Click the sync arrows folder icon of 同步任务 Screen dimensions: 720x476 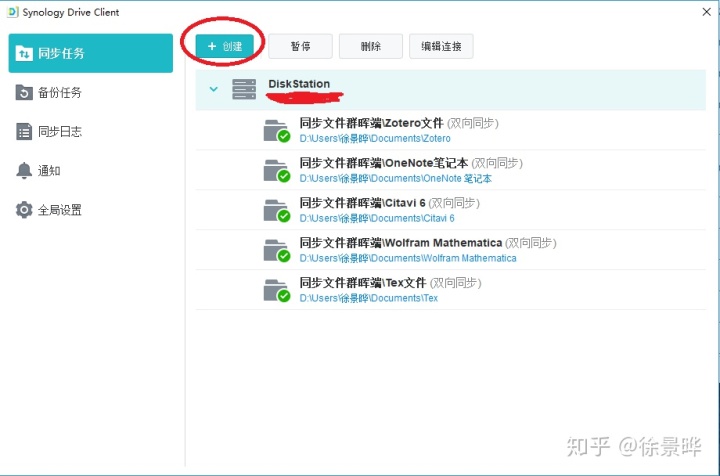24,53
